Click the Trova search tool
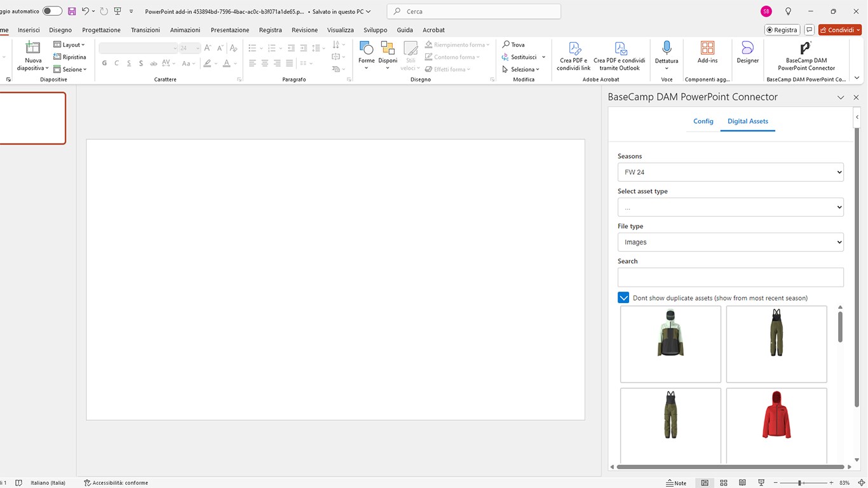Viewport: 868px width, 488px height. click(513, 44)
